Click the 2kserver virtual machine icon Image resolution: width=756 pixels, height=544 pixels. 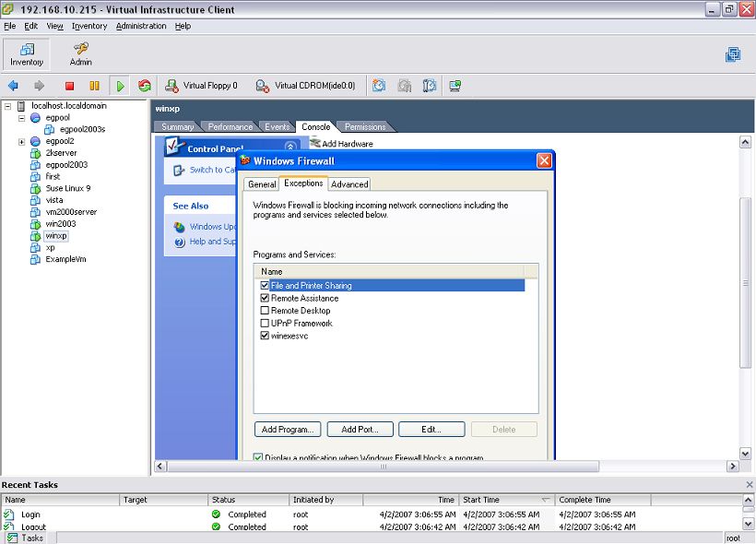point(35,153)
